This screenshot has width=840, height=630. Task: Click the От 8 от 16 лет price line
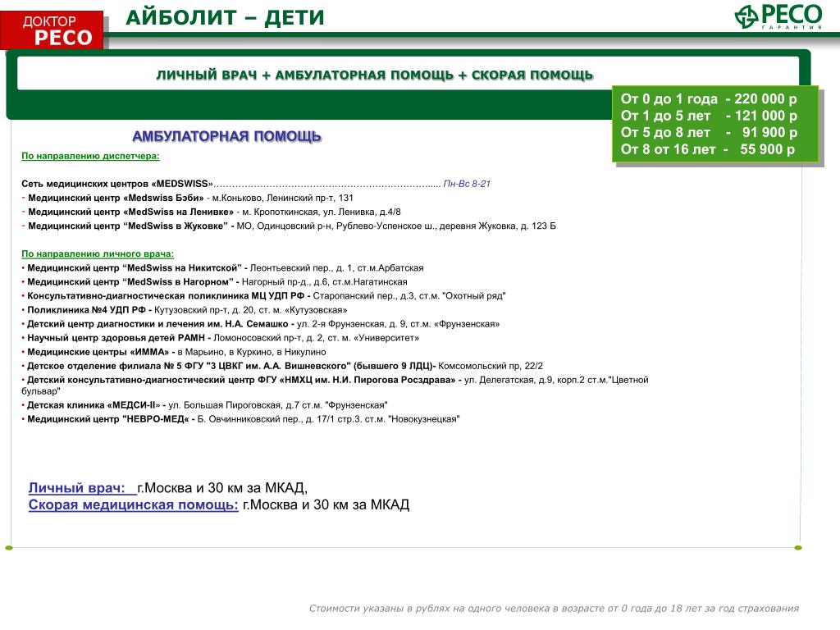point(708,149)
